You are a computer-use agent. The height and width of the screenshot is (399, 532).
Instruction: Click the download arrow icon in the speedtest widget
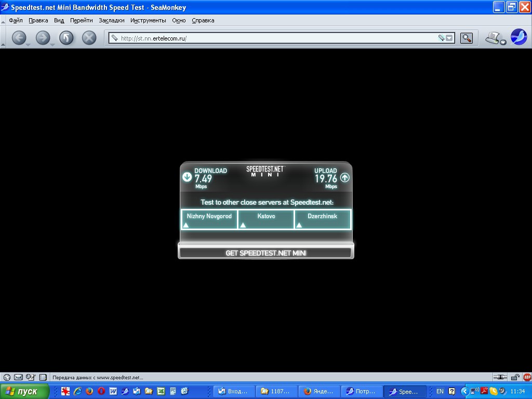click(187, 177)
